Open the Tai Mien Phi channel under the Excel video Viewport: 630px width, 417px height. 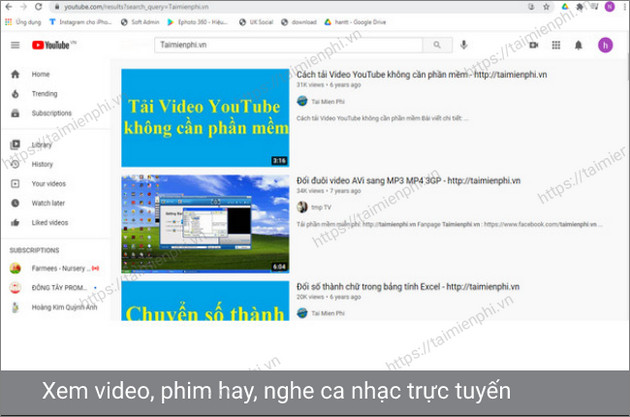(328, 313)
